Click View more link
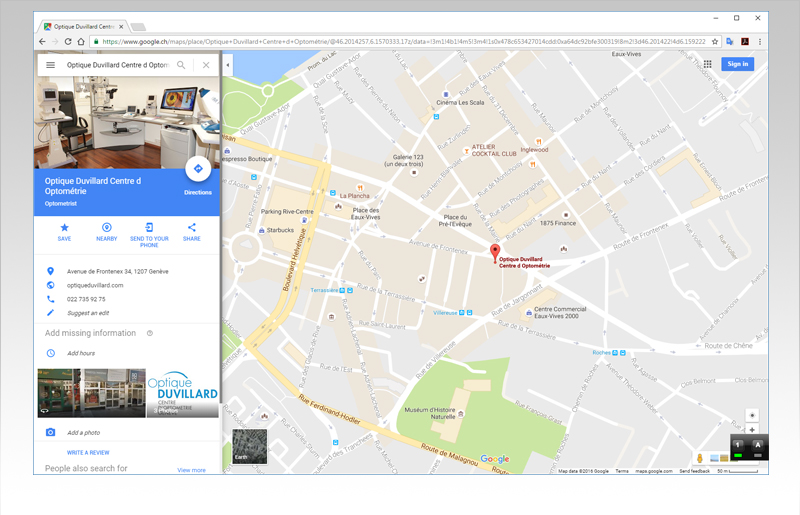This screenshot has height=515, width=800. click(191, 470)
